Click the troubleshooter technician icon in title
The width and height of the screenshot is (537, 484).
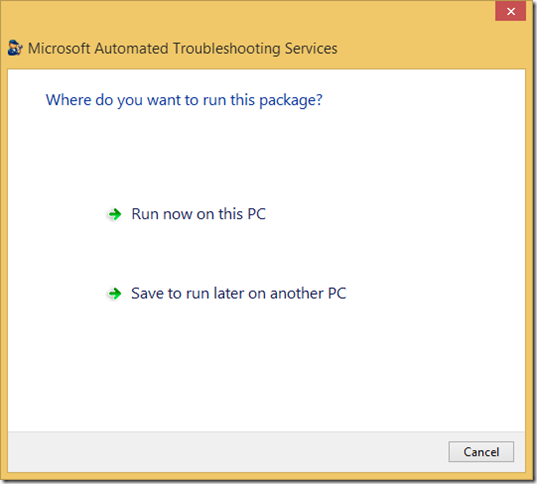(15, 48)
